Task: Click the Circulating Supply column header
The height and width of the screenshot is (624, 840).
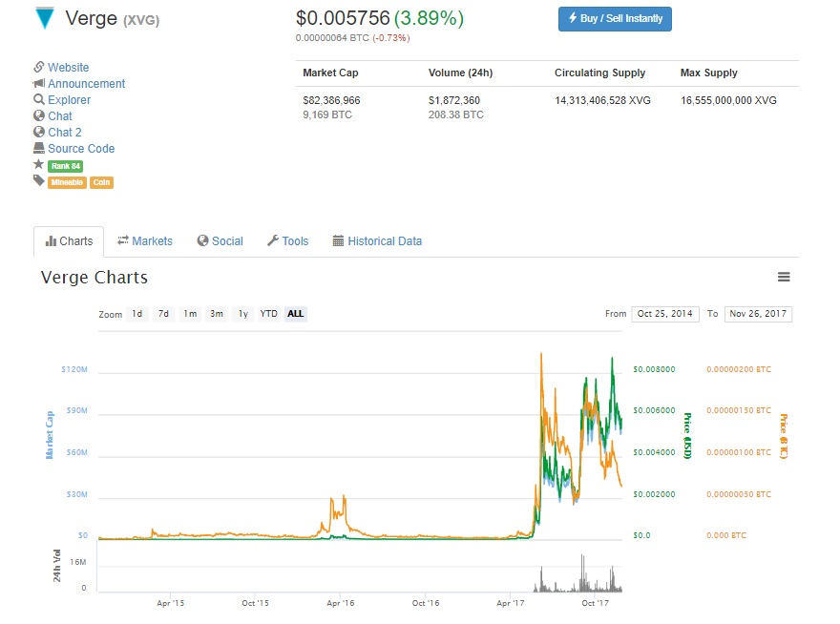Action: [600, 73]
